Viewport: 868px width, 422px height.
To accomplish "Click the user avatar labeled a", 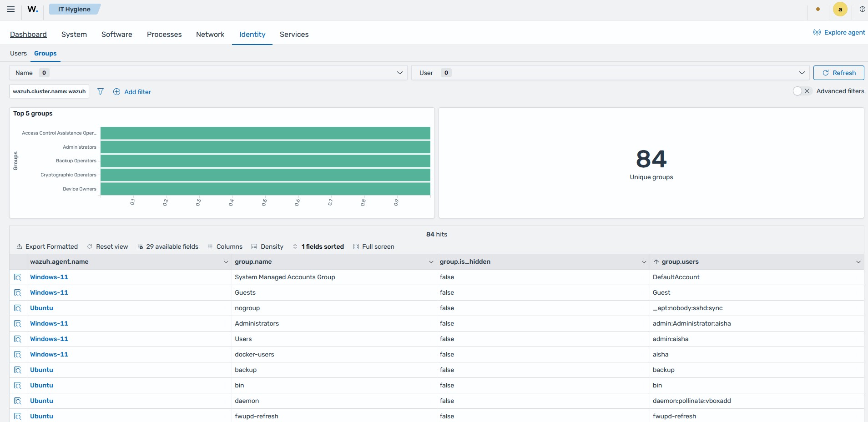I will tap(840, 9).
